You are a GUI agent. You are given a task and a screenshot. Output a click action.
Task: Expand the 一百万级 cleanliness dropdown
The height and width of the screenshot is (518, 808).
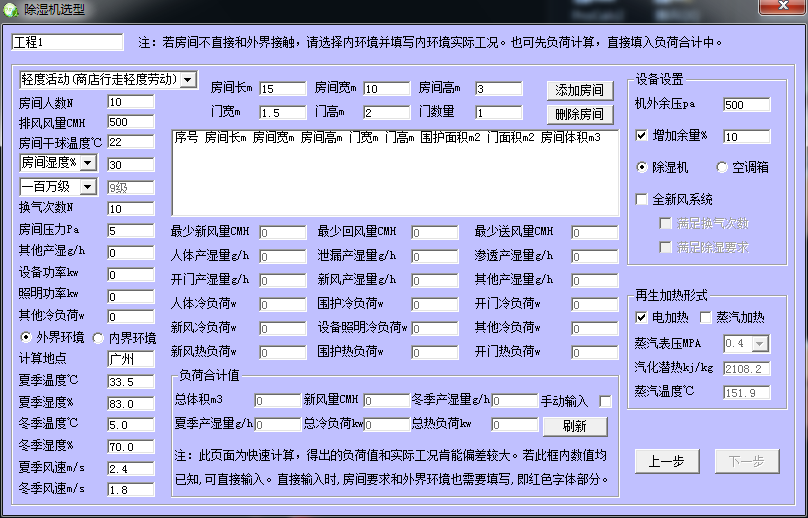(88, 187)
